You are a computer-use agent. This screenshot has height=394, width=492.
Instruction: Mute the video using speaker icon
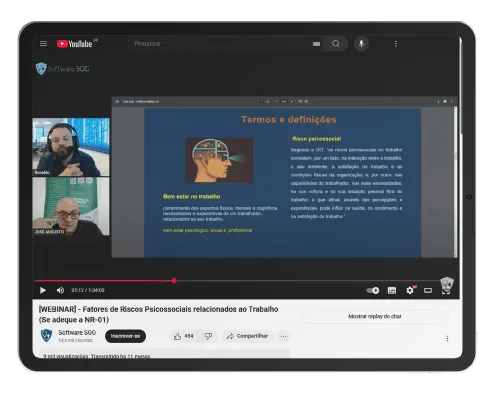click(60, 290)
